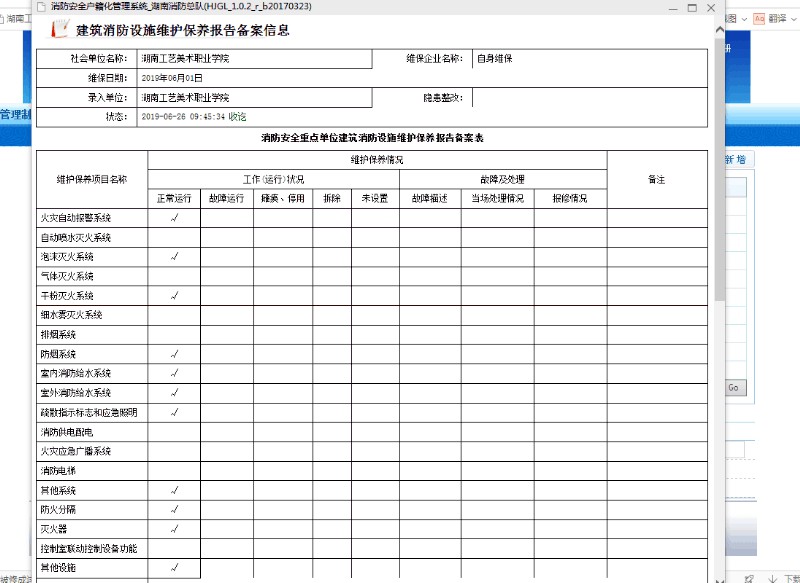Toggle the checkmark on the 防烟系统 row
Screen dimensions: 800x583
173,354
